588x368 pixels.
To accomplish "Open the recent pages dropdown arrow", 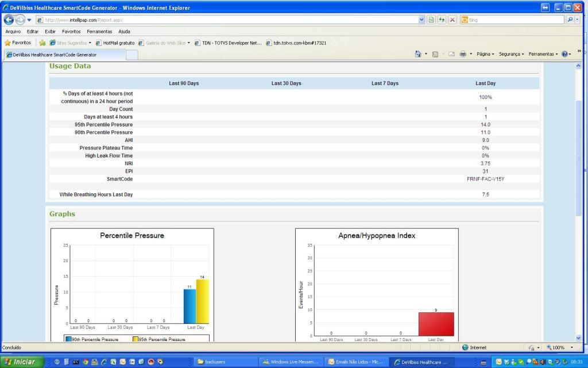I will click(x=29, y=20).
